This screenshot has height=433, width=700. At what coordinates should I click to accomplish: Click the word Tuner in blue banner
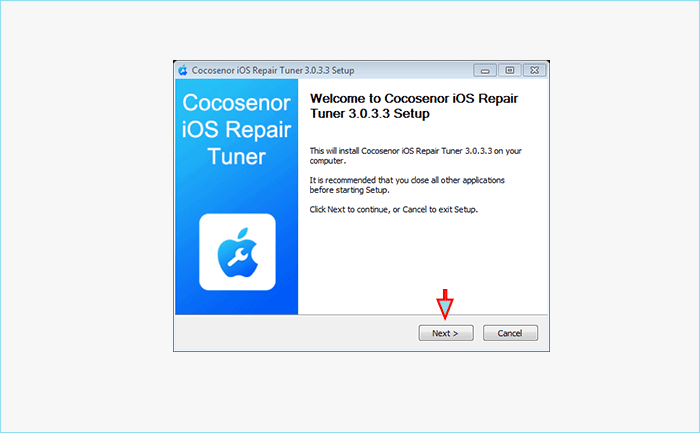tap(237, 157)
